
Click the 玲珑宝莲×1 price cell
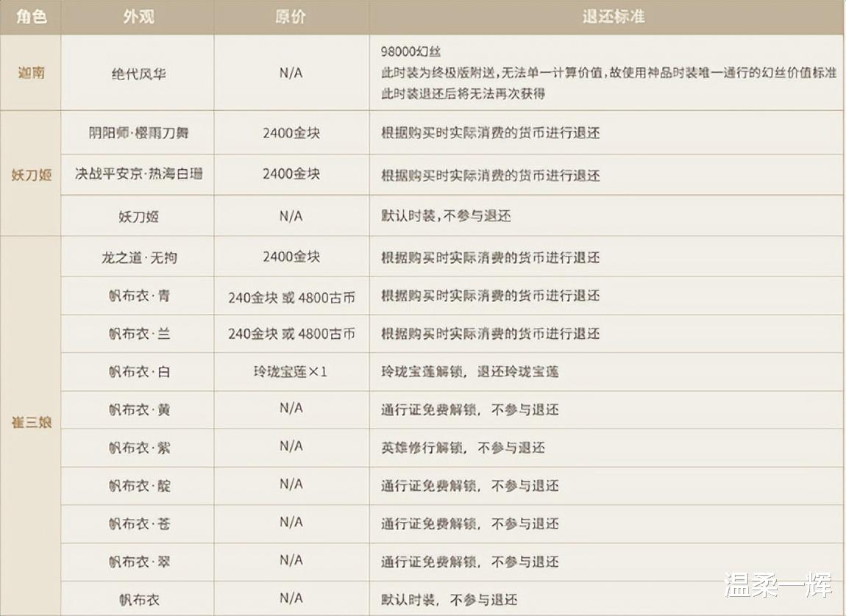291,371
